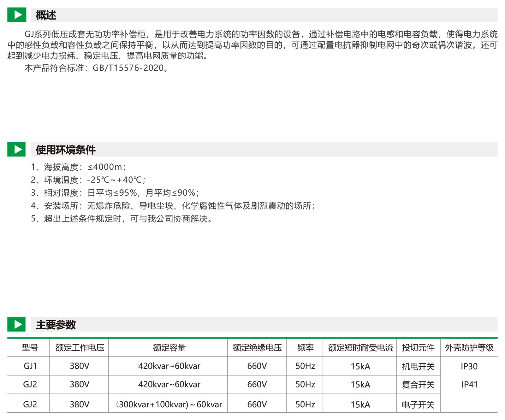
Task: Click the 机电开关 table cell
Action: pyautogui.click(x=418, y=366)
